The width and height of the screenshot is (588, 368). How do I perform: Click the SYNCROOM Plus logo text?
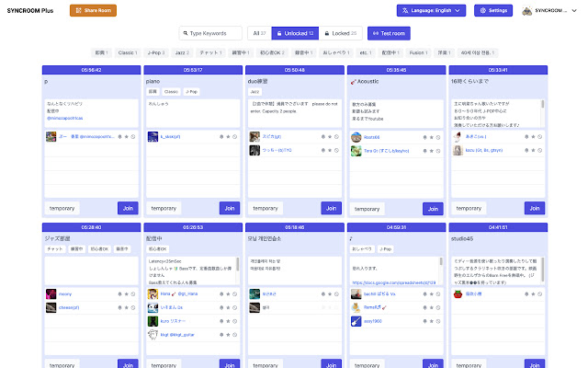coord(30,10)
